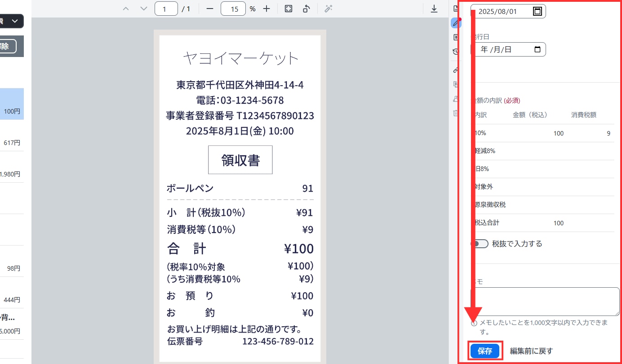Select the 98円 item in left list
This screenshot has height=364, width=622.
click(x=12, y=261)
